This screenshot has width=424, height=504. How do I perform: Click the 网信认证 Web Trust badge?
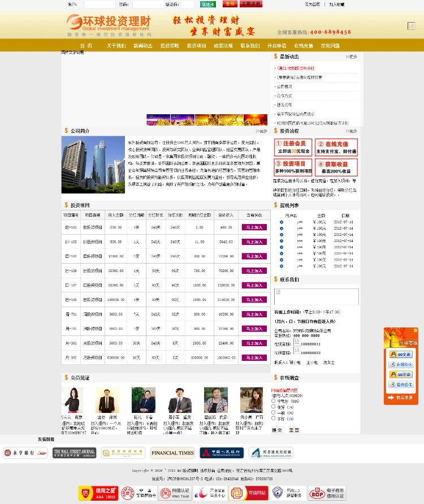[x=175, y=493]
